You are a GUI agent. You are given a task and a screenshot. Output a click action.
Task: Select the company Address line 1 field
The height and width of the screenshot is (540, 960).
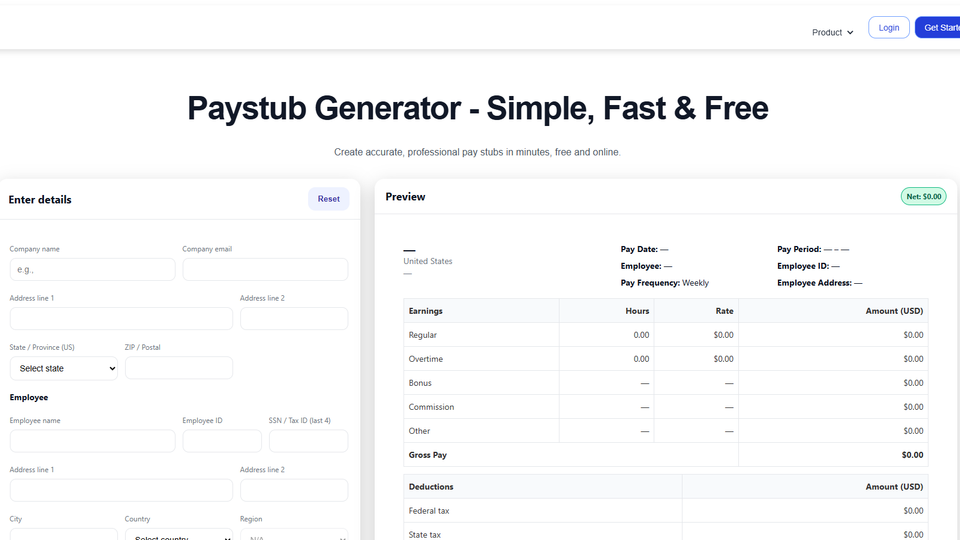121,318
